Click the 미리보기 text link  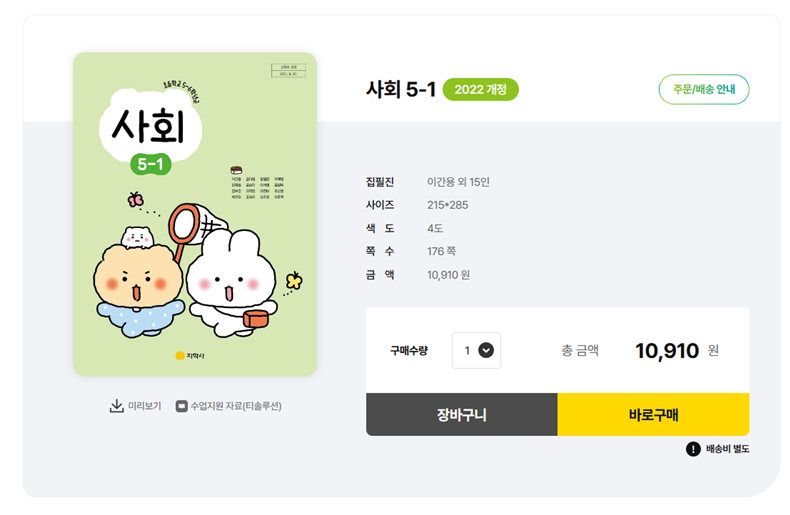click(x=145, y=406)
